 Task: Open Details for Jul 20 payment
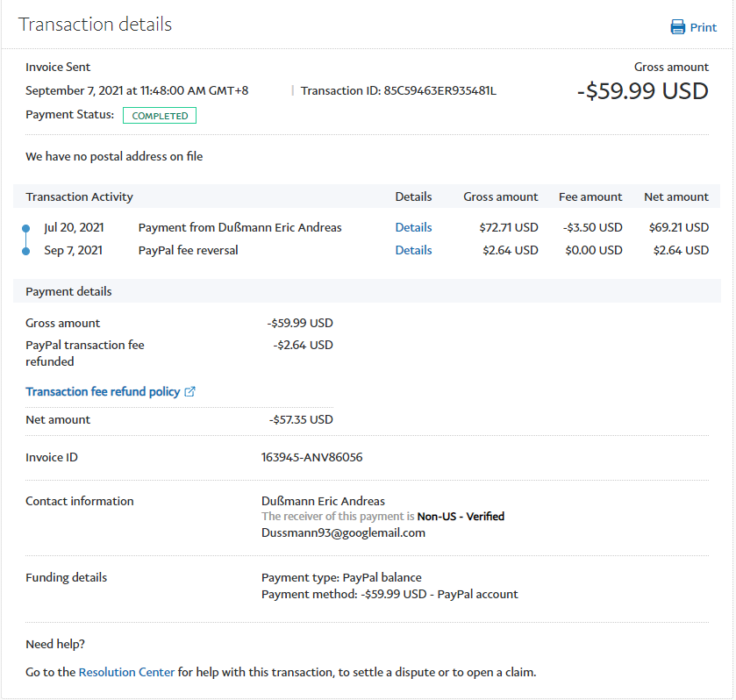[x=413, y=227]
